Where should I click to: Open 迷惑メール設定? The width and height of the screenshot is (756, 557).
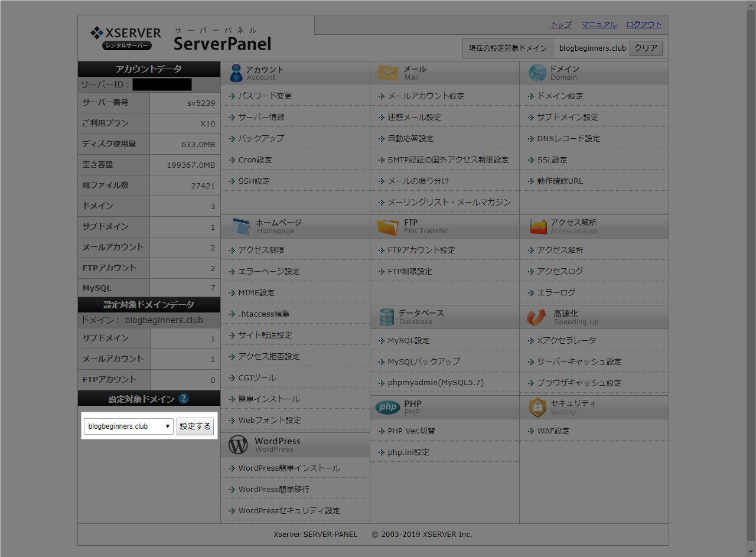[414, 117]
